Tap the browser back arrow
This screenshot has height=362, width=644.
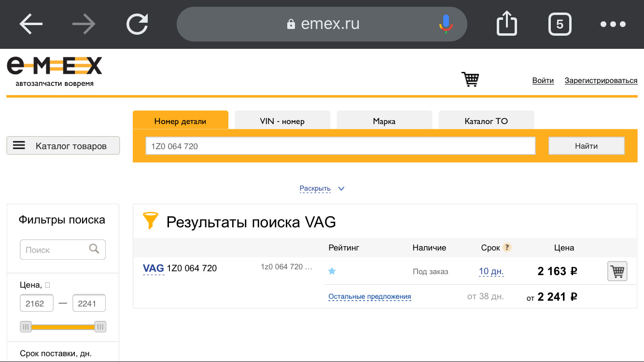[x=31, y=24]
